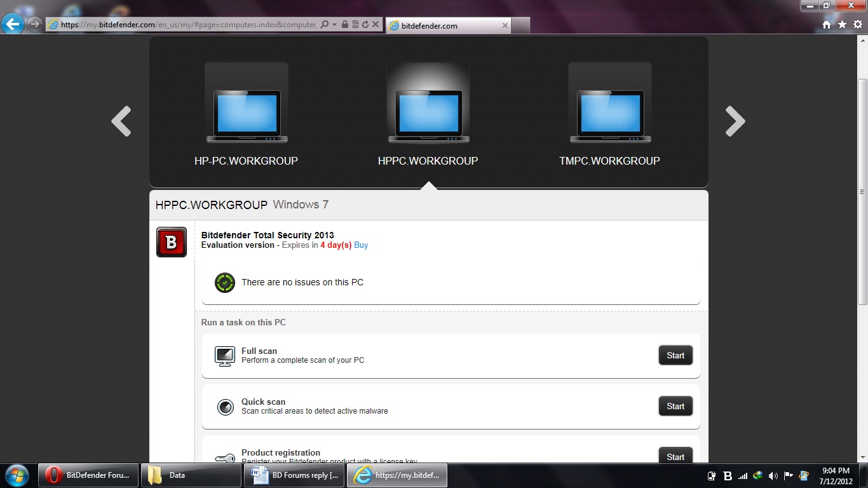
Task: Open Action Center flag tray icon
Action: click(788, 475)
